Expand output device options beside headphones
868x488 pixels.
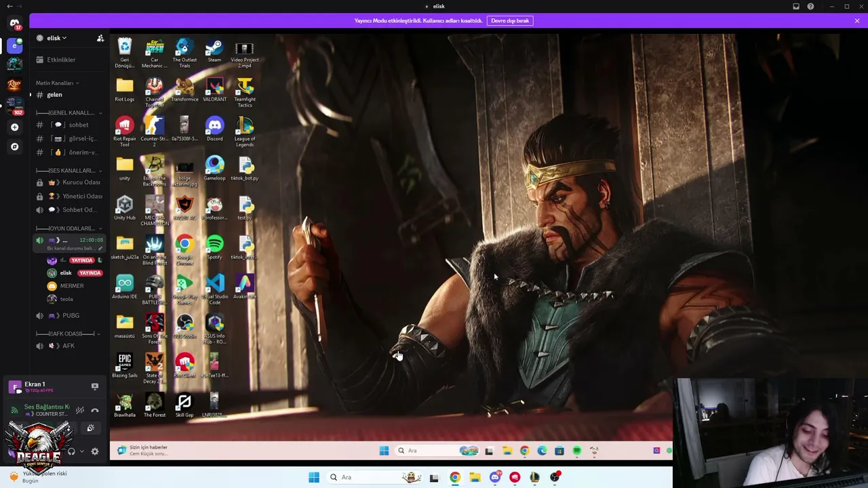coord(82,451)
